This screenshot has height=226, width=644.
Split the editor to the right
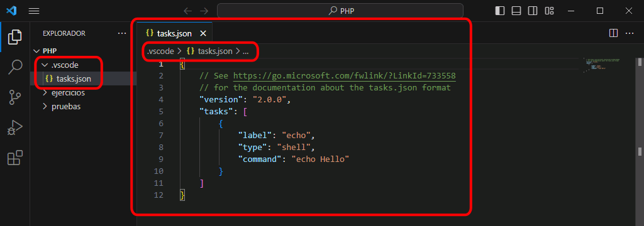point(613,33)
